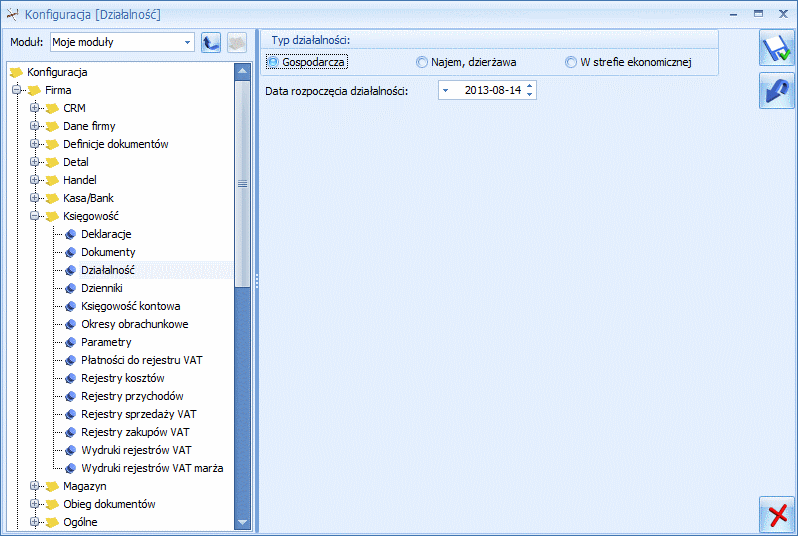Collapse the Księgowość tree node
798x536 pixels.
coord(35,216)
